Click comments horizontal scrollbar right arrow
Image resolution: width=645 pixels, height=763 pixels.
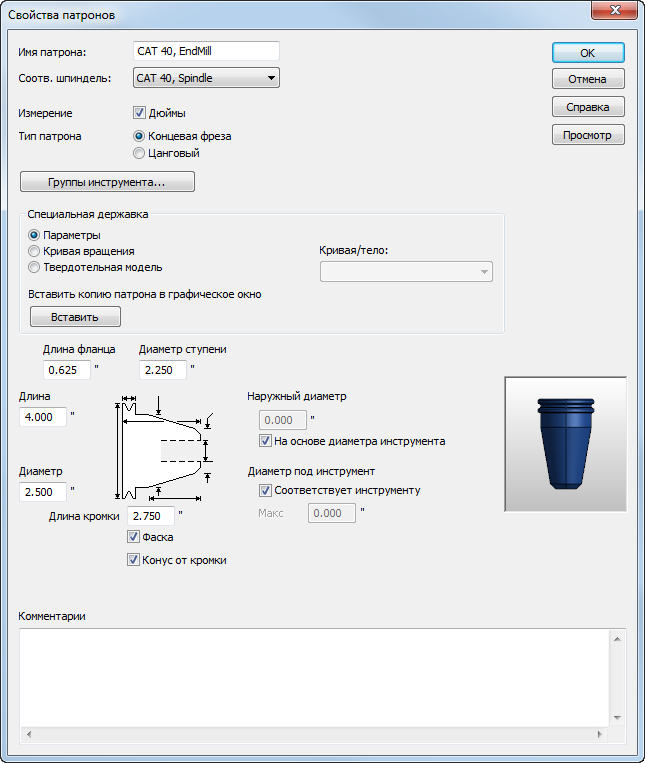pyautogui.click(x=599, y=734)
